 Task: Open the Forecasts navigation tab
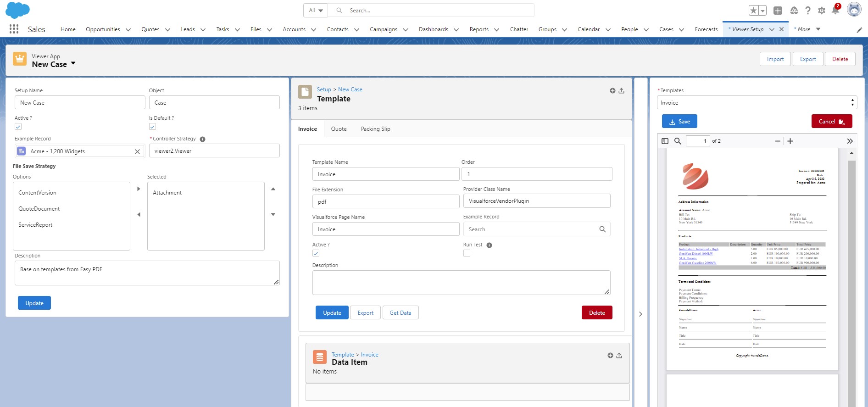point(706,29)
